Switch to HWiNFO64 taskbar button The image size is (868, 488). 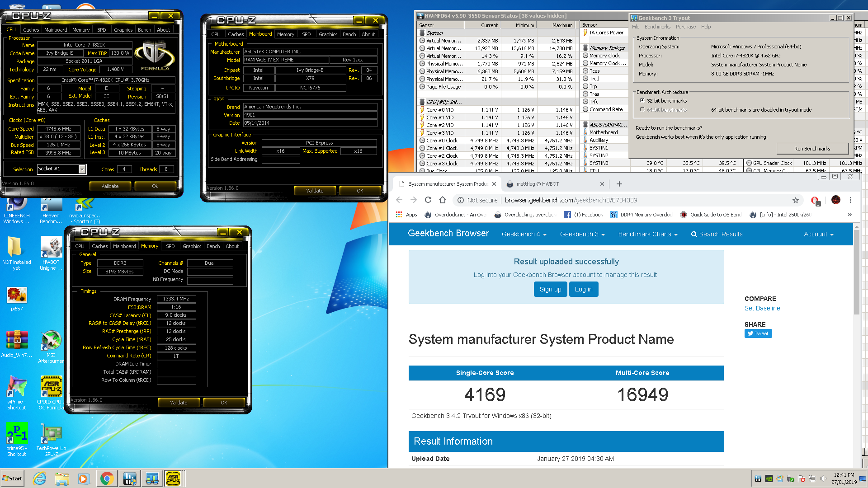point(129,479)
